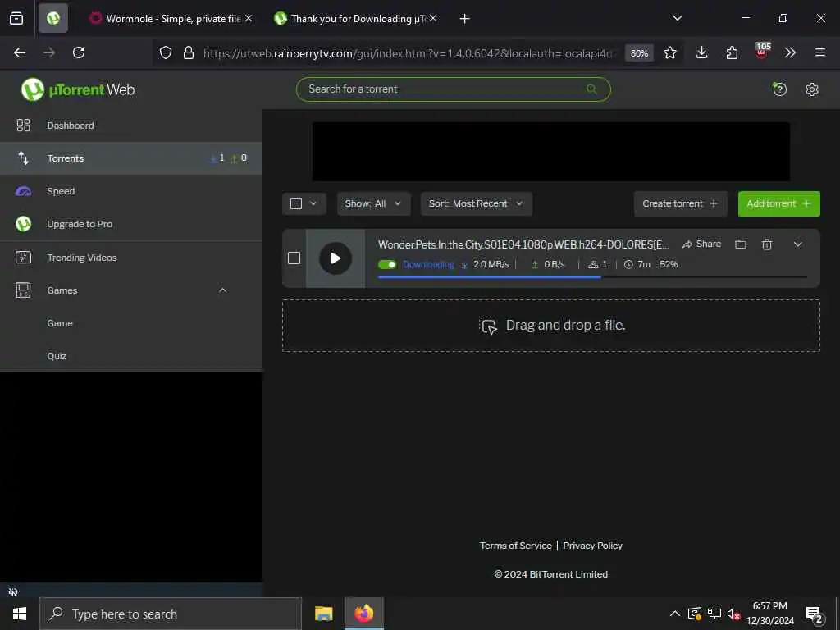
Task: Tick the select-all torrents checkbox
Action: tap(295, 203)
